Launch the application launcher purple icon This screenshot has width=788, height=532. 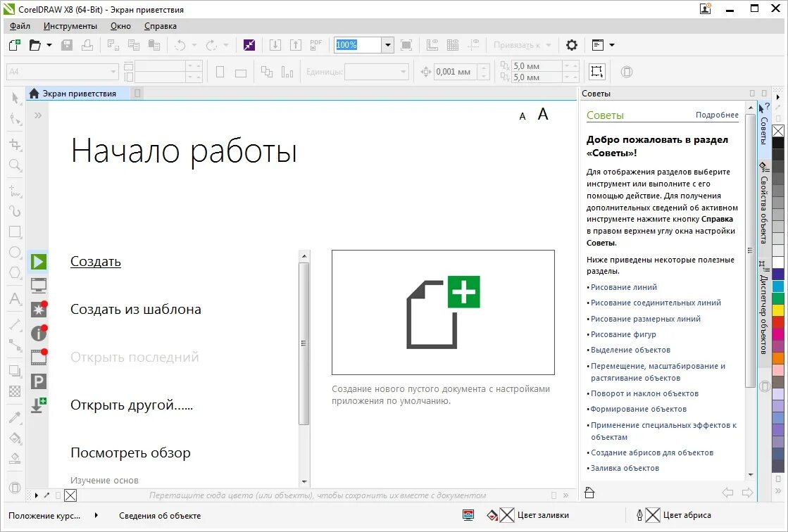point(249,45)
